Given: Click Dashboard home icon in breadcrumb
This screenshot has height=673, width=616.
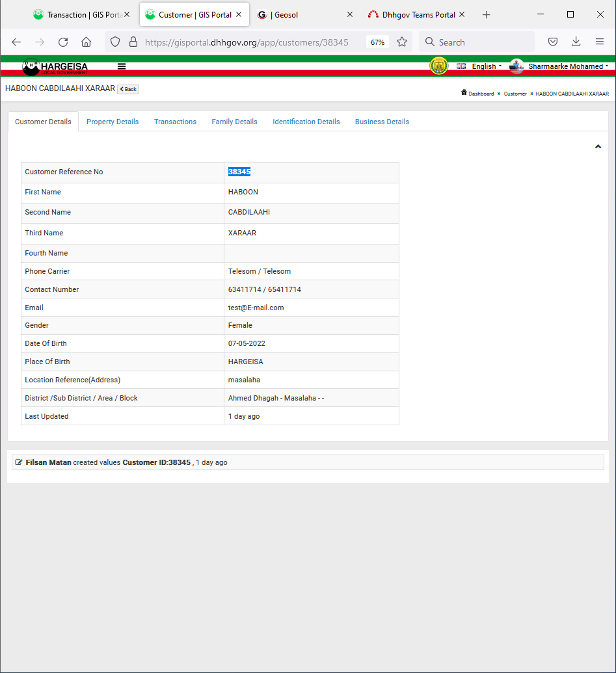Looking at the screenshot, I should click(x=464, y=92).
